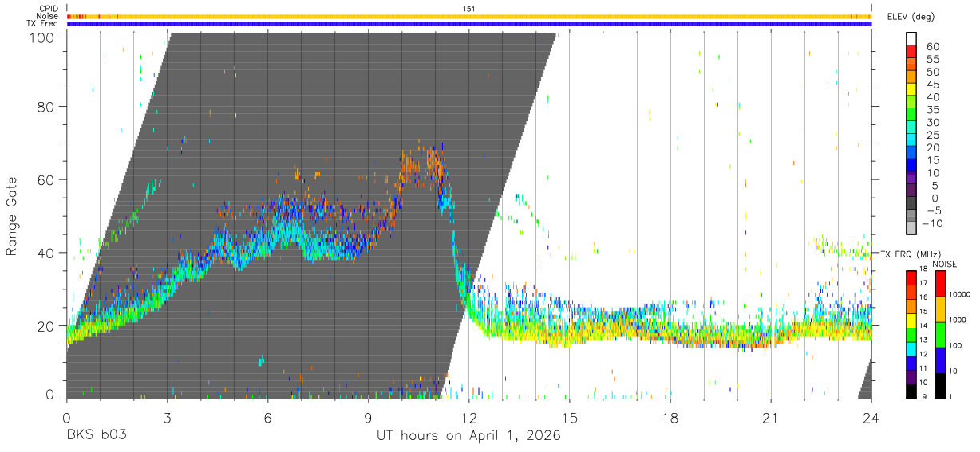This screenshot has width=980, height=452.
Task: Click the 'ELEV (deg)' colorbar title
Action: (x=911, y=16)
